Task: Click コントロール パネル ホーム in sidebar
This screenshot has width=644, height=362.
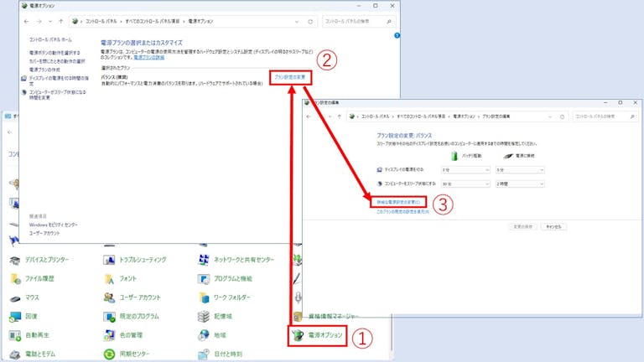Action: (50, 40)
